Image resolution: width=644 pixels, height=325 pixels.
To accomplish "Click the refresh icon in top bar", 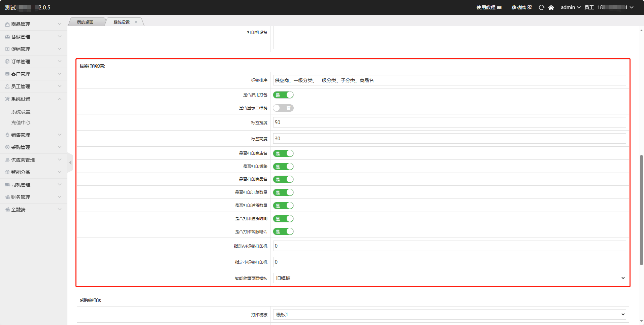I will 541,7.
